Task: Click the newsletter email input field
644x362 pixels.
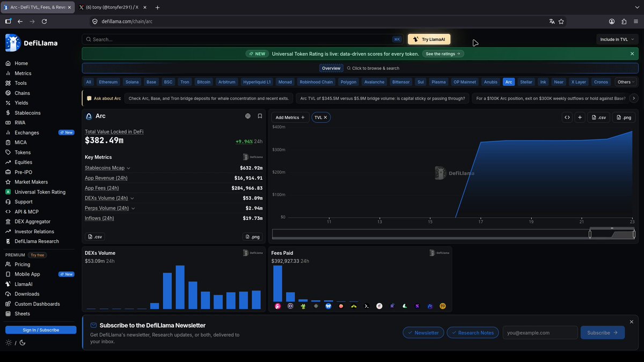Action: 540,333
